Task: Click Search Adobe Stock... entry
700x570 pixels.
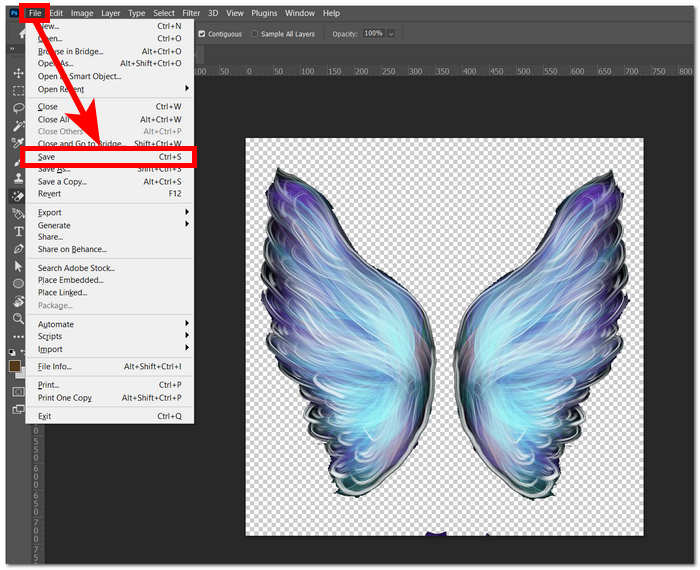Action: click(76, 268)
